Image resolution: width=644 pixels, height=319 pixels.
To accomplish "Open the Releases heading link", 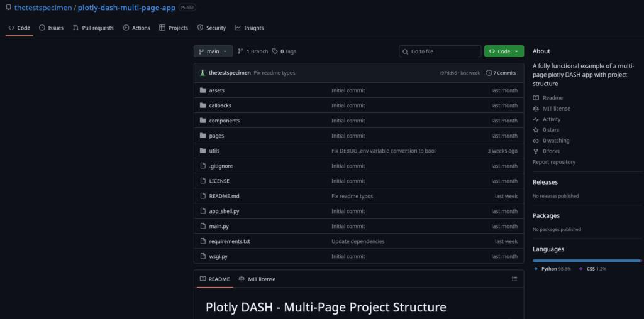I will click(x=545, y=182).
